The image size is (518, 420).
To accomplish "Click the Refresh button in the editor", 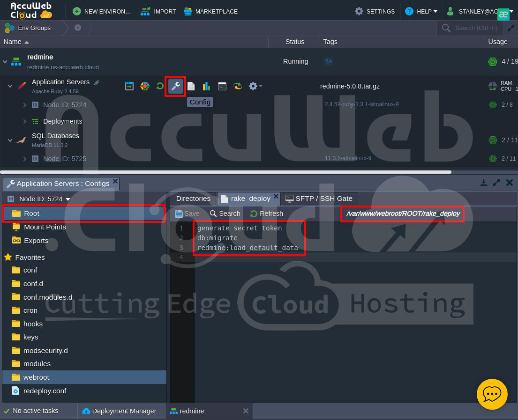I will (266, 214).
